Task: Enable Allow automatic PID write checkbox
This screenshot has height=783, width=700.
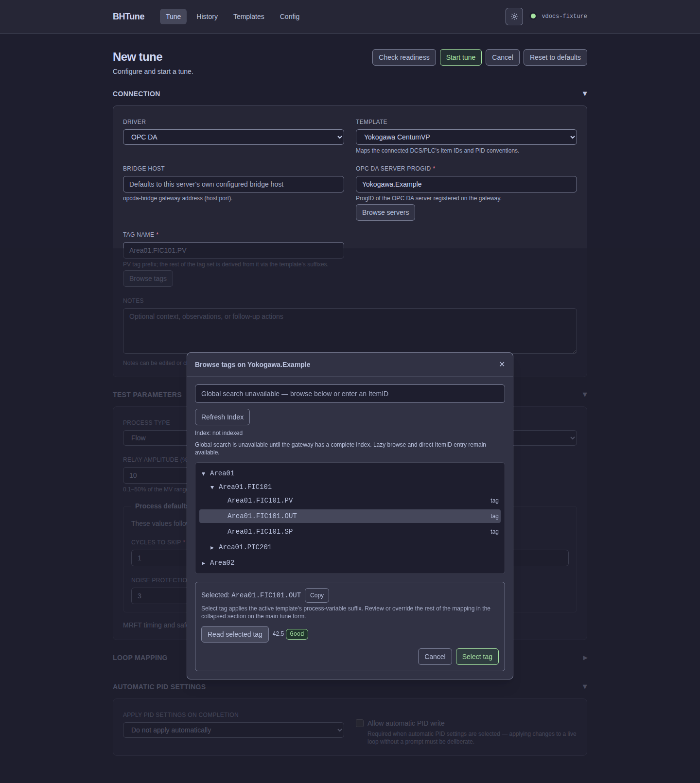Action: click(360, 723)
